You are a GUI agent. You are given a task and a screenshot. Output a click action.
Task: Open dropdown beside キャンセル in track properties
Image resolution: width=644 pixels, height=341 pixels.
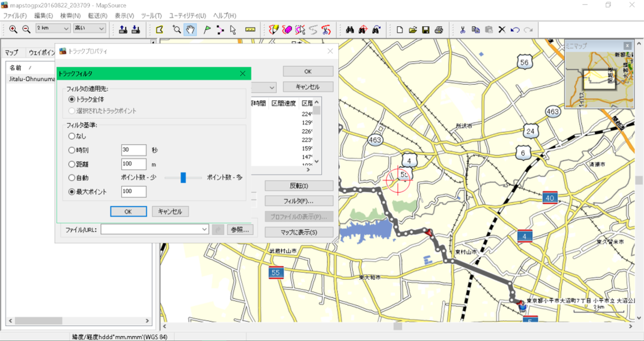tap(272, 88)
